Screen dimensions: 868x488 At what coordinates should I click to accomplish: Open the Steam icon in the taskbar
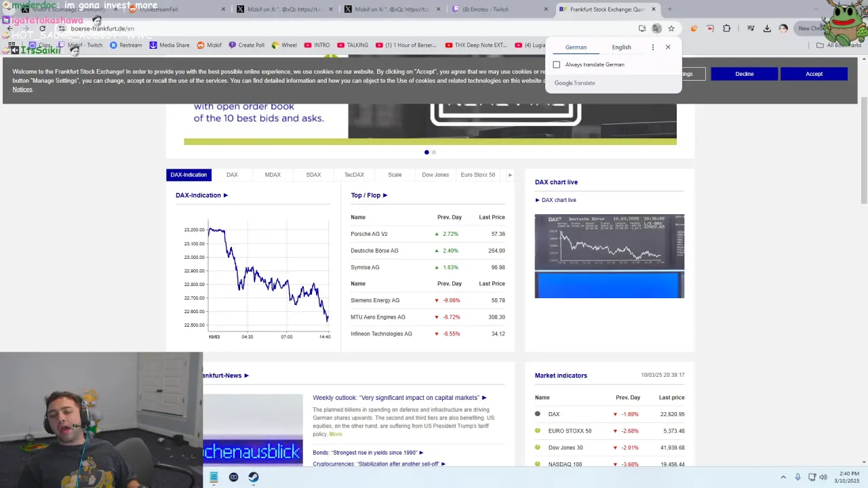254,477
